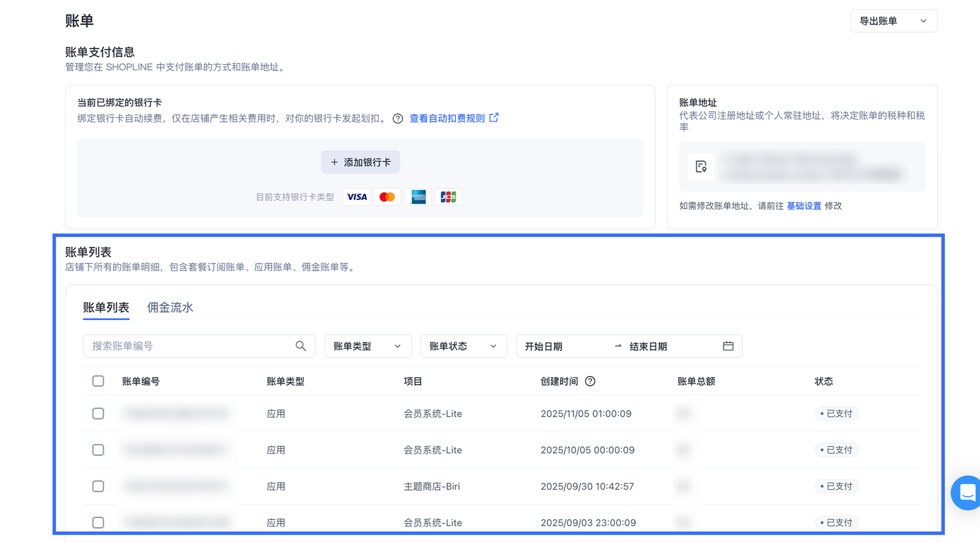Select the 账单列表 tab
The image size is (980, 542).
(x=106, y=307)
